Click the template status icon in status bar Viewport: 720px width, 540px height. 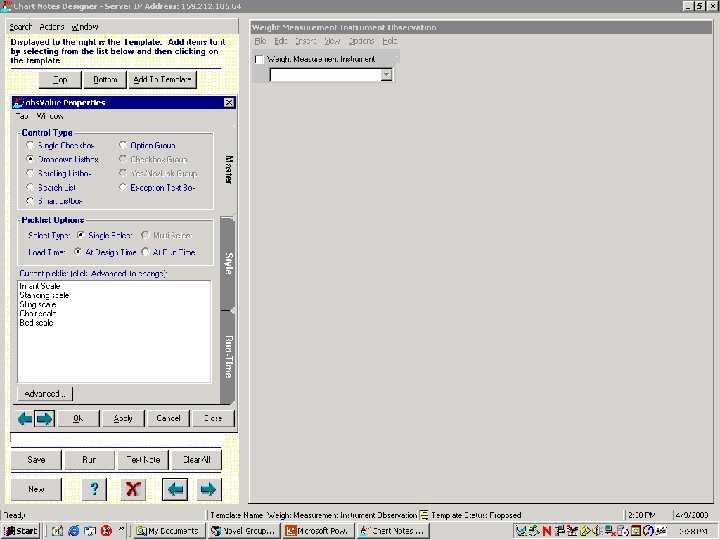[x=424, y=515]
